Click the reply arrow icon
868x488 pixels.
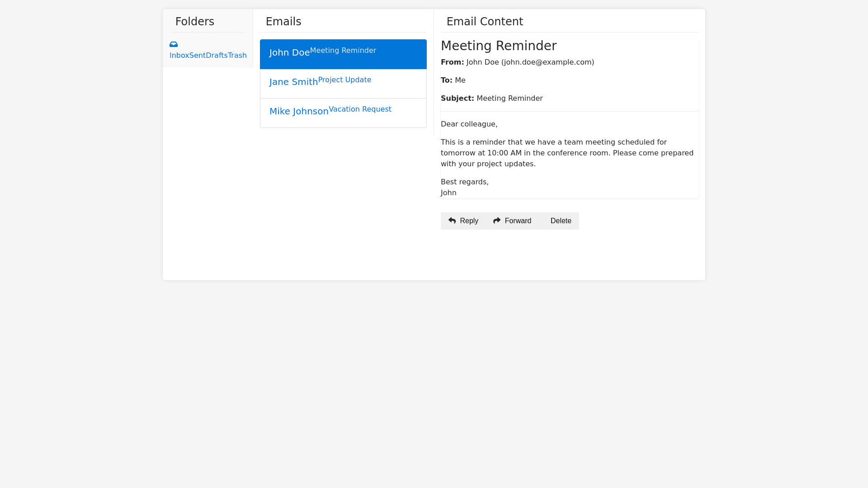(x=452, y=221)
